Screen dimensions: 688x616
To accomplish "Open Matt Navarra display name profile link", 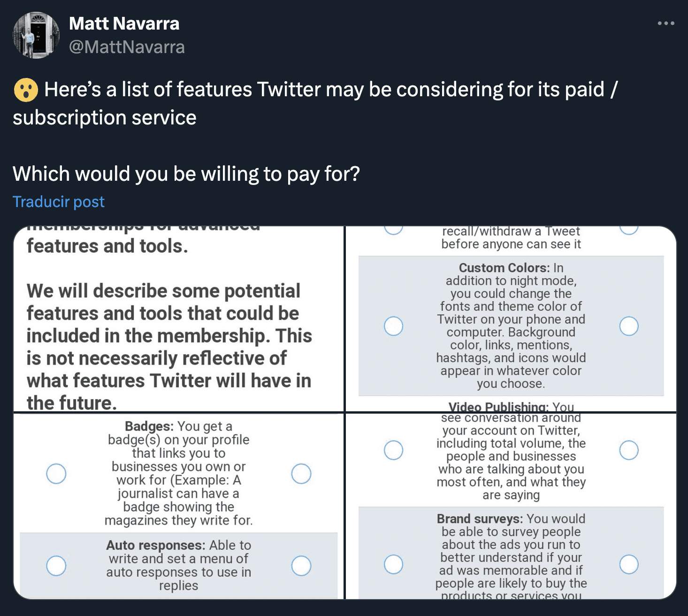I will coord(124,23).
